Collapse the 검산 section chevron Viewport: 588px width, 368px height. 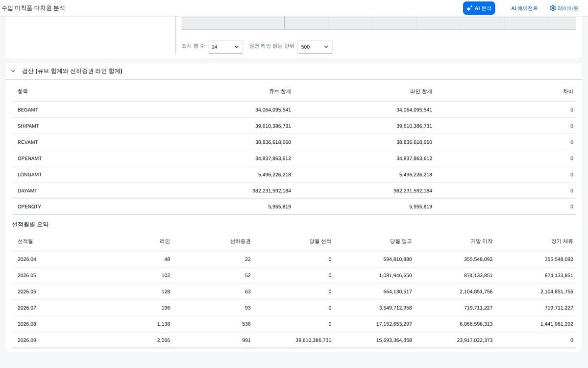tap(13, 71)
